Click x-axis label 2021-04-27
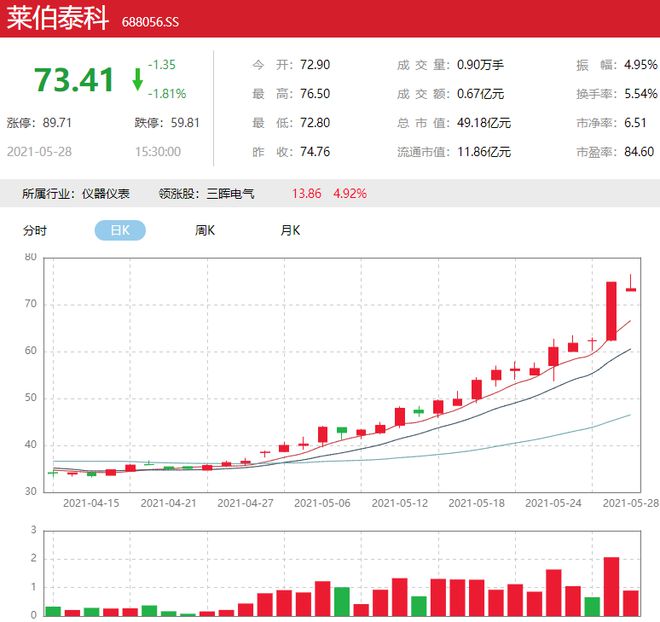Screen dimensions: 660x622 pyautogui.click(x=245, y=503)
